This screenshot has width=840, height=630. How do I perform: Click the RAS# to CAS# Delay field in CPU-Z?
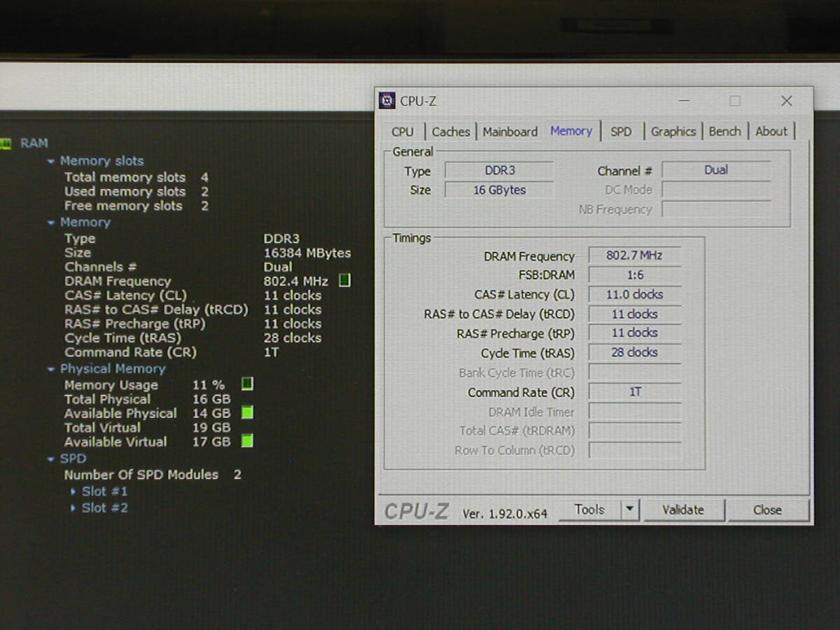coord(635,314)
